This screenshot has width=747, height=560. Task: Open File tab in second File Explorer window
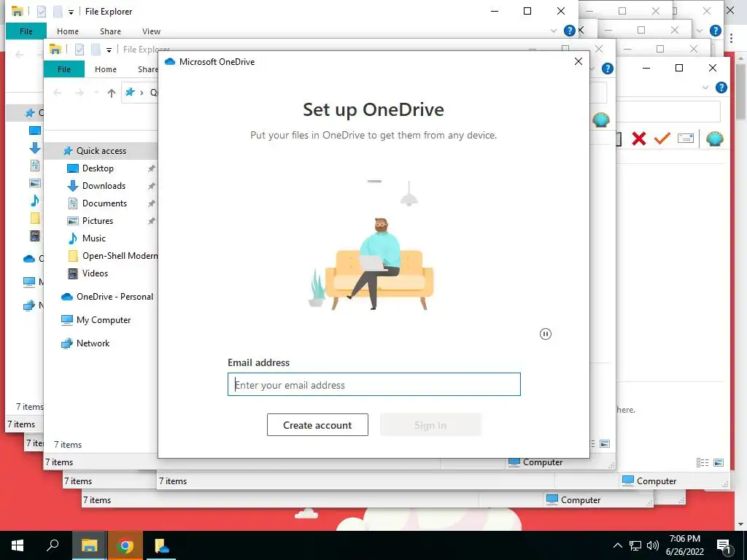point(64,69)
